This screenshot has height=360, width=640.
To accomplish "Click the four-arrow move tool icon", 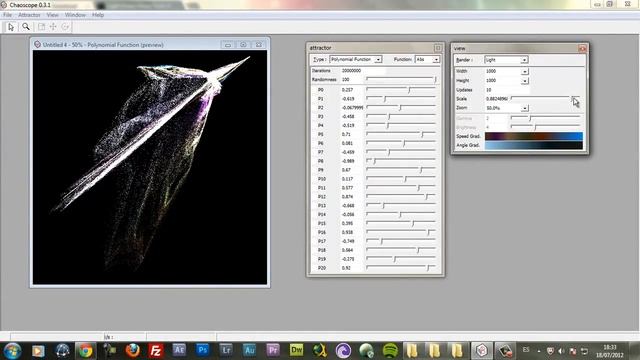I will (53, 27).
